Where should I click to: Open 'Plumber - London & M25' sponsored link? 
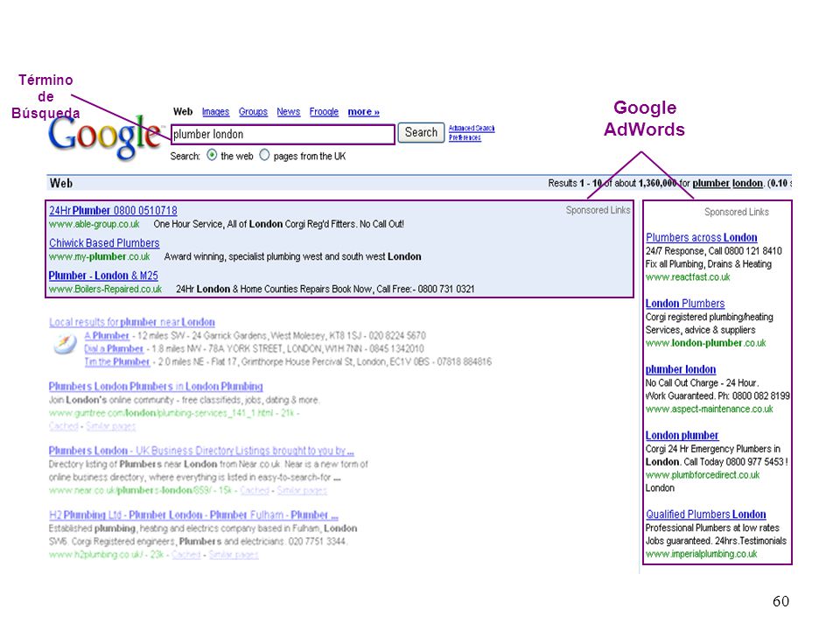pos(103,276)
